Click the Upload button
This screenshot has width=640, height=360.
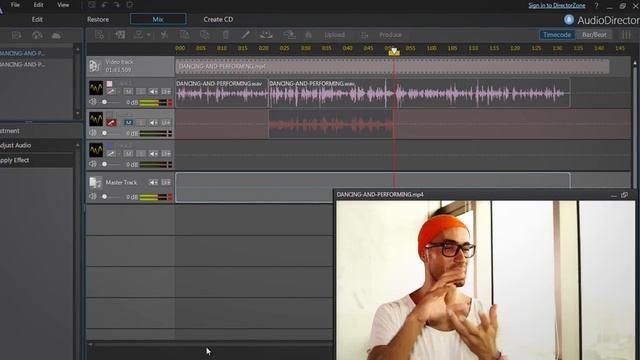point(334,35)
